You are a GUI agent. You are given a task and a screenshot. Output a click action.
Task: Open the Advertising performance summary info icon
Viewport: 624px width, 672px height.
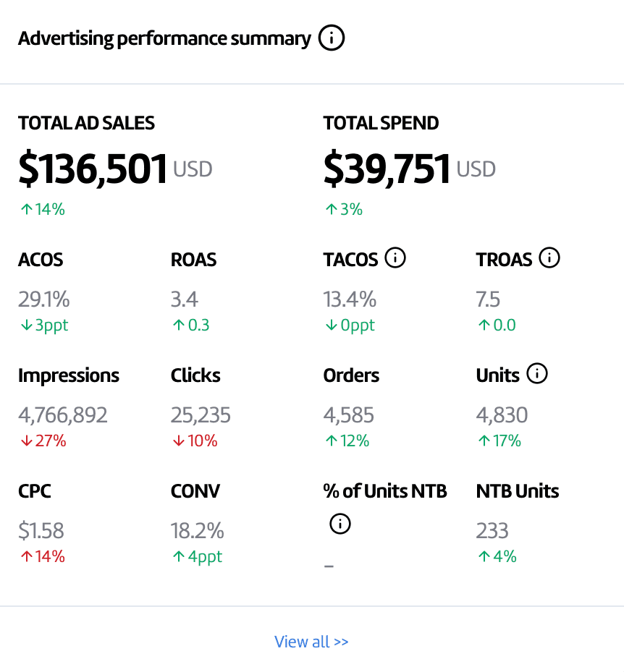point(332,38)
